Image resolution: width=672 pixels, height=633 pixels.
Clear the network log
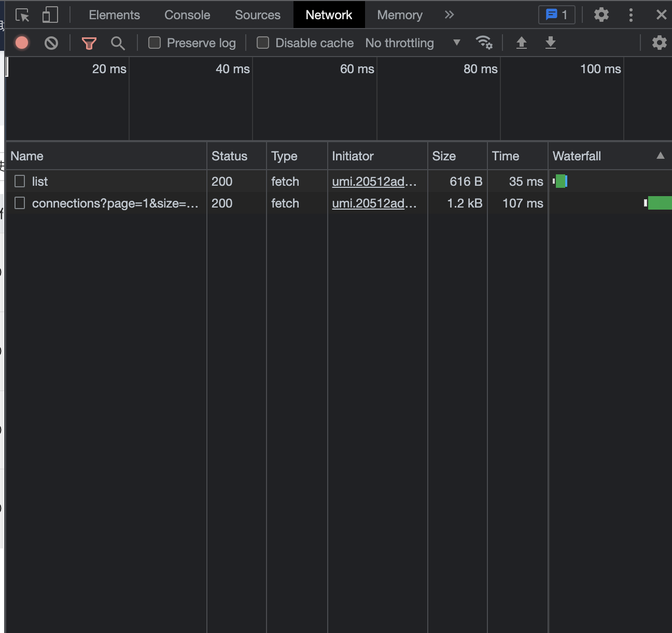point(51,43)
